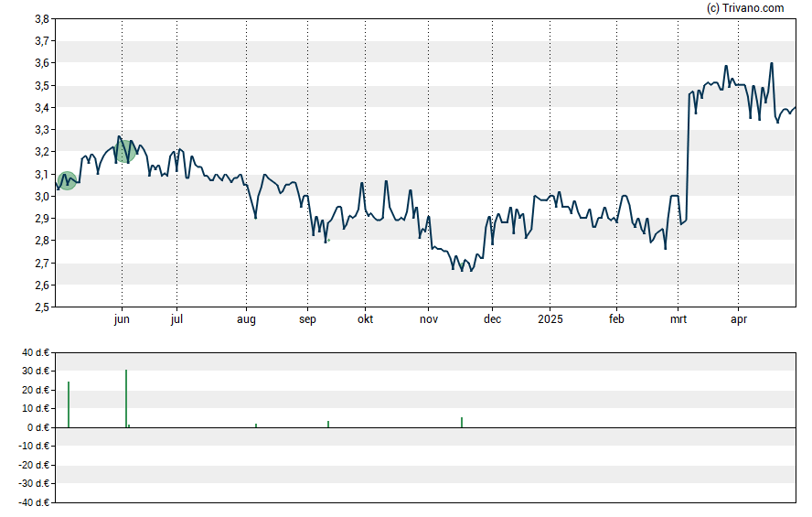Click the '40 d.€' volume axis label

[36, 353]
